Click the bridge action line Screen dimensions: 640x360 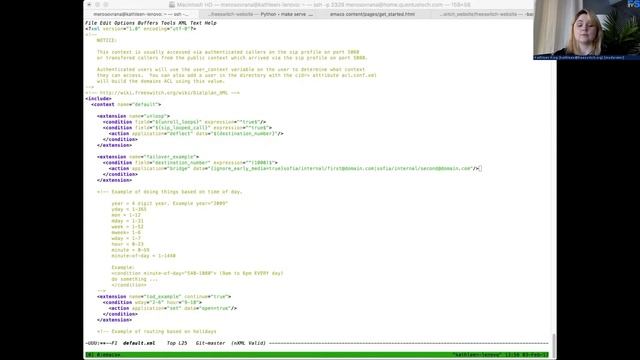[294, 169]
